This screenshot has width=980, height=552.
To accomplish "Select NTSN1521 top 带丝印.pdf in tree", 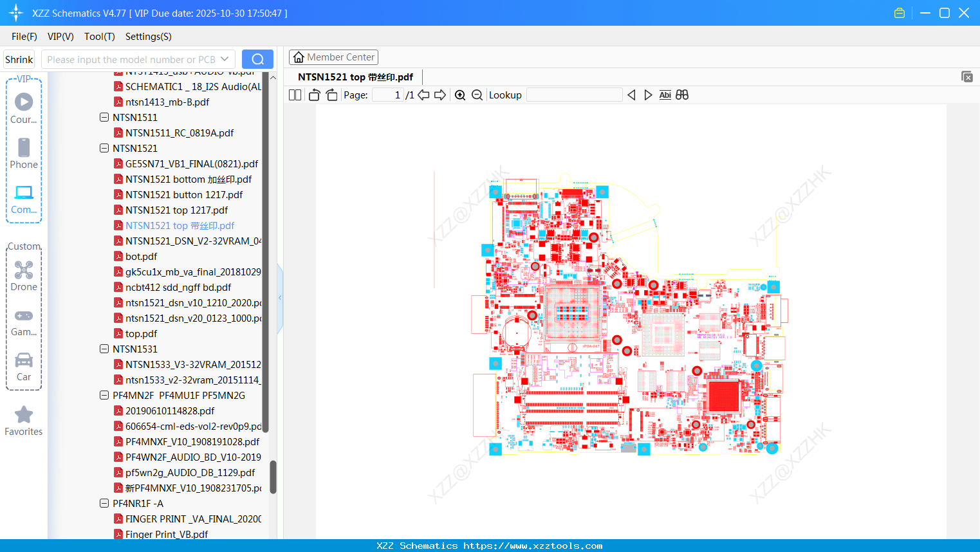I will [x=180, y=226].
